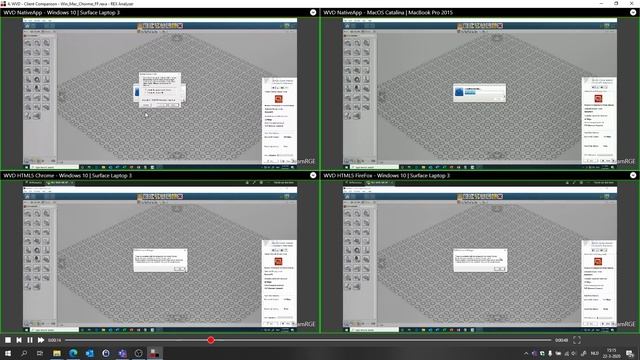Show hidden system tray icons
The height and width of the screenshot is (360, 640).
tap(526, 353)
